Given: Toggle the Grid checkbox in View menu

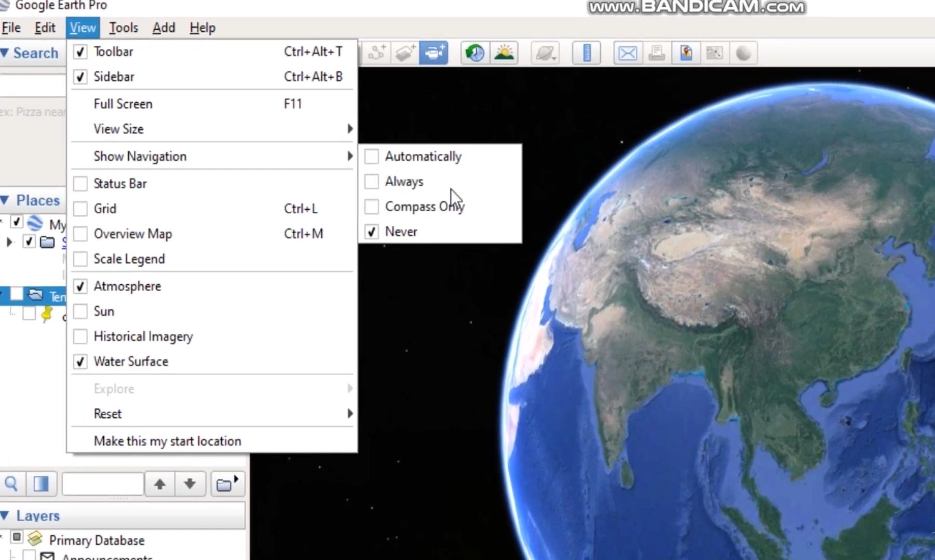Looking at the screenshot, I should [x=80, y=209].
